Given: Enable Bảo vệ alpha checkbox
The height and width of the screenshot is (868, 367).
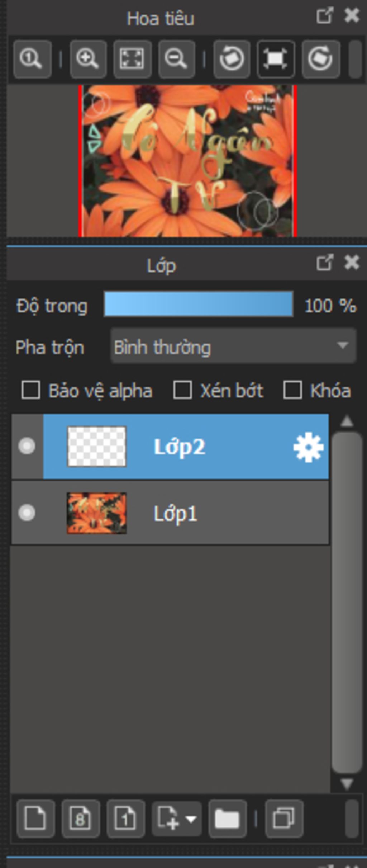Looking at the screenshot, I should click(30, 390).
